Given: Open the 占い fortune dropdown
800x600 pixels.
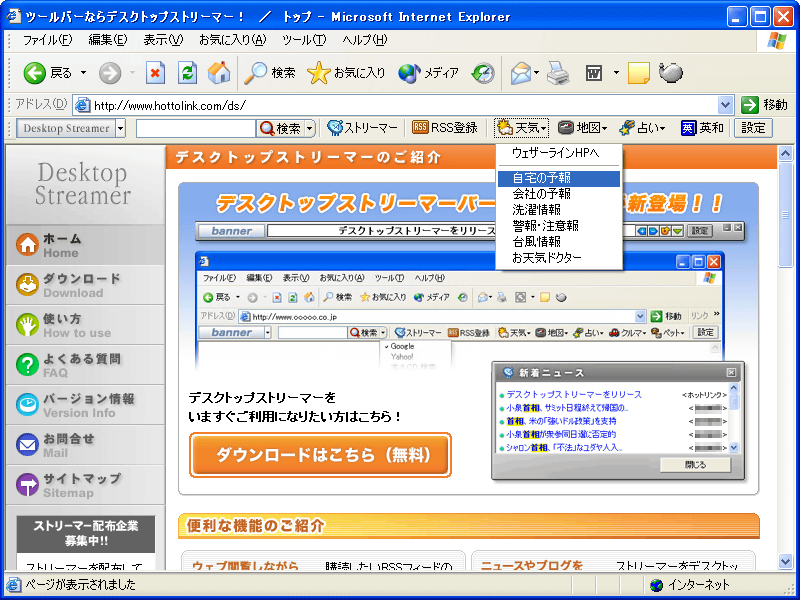Looking at the screenshot, I should click(642, 128).
